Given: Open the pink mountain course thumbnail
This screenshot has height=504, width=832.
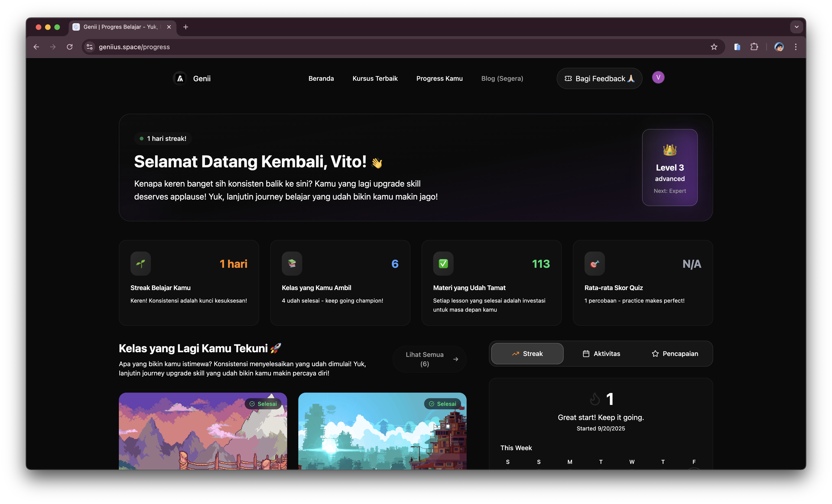Looking at the screenshot, I should pos(203,431).
